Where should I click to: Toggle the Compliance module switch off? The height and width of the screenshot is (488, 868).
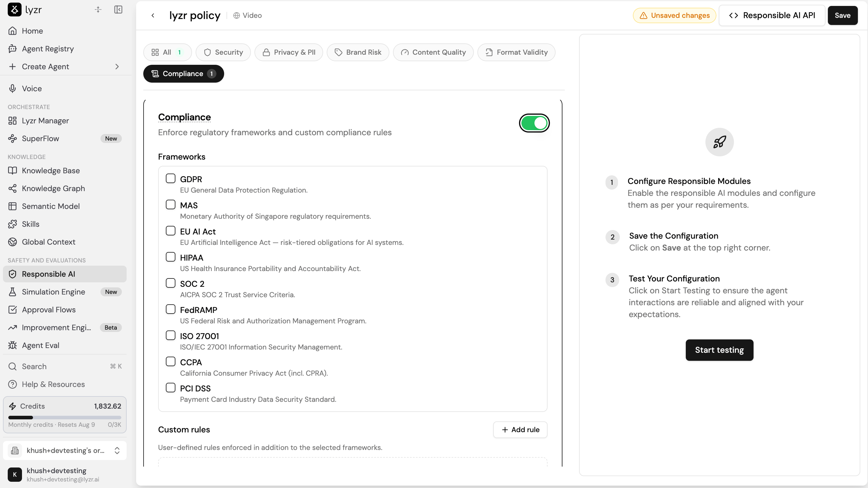point(534,123)
